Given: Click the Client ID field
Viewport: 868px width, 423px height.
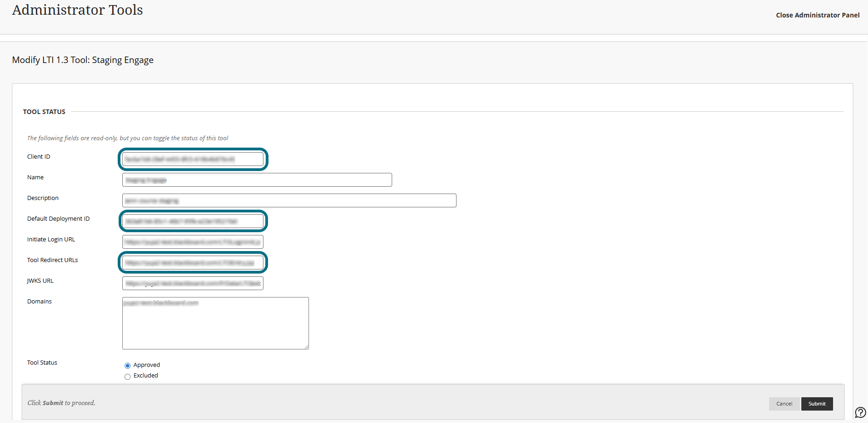Looking at the screenshot, I should 193,159.
